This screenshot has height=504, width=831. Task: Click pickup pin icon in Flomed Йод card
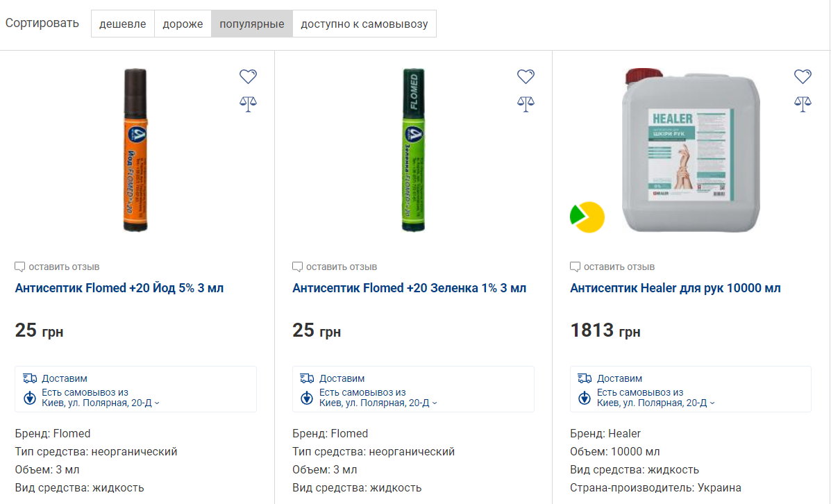click(x=30, y=398)
